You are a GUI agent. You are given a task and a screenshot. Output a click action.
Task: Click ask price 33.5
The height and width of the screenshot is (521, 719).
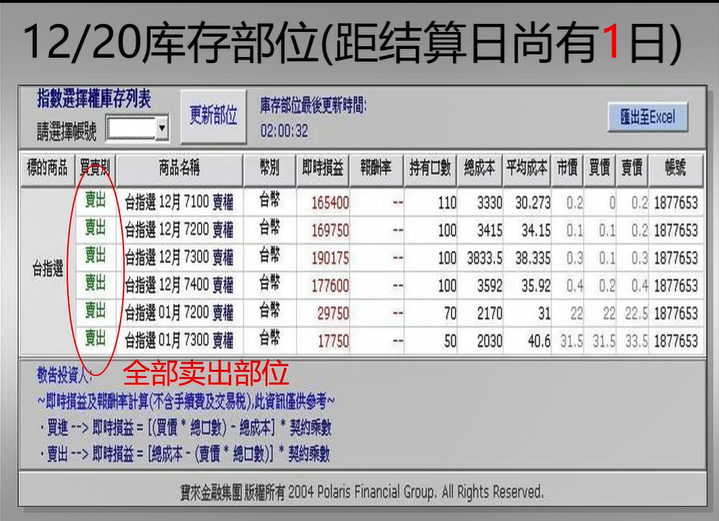[636, 341]
